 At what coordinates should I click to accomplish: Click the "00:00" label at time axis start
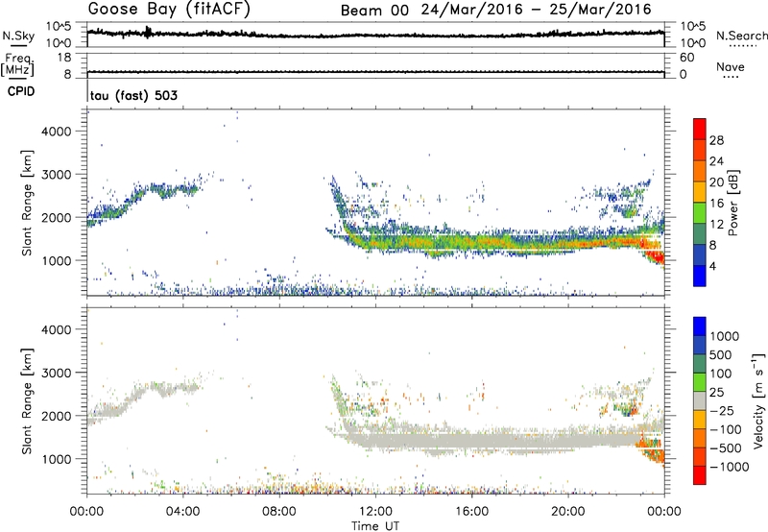[87, 512]
